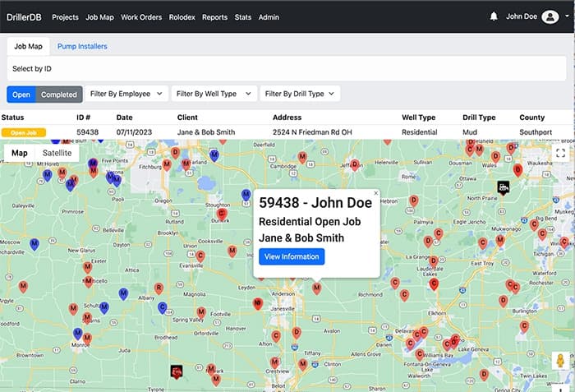
Task: Select the blue marker near Stoughton
Action: tap(246, 195)
